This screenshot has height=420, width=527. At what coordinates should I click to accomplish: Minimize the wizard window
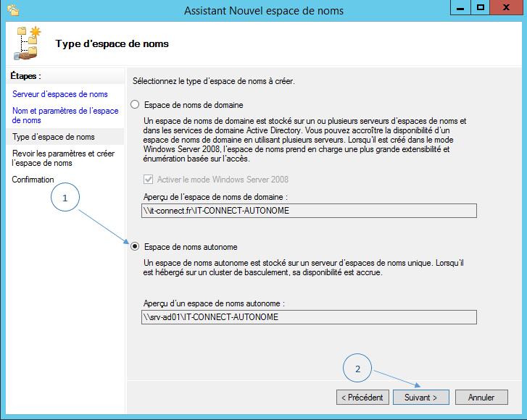tap(460, 7)
